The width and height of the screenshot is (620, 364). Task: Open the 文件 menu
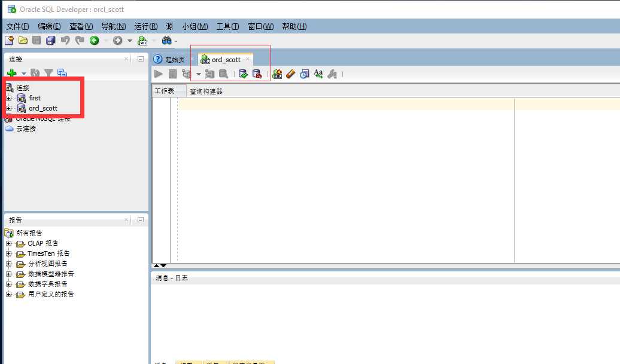(17, 26)
